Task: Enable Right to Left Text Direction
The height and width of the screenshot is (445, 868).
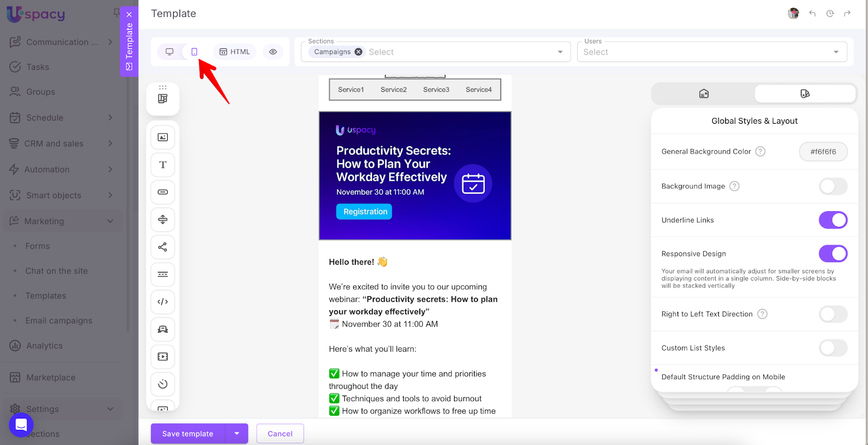Action: 833,314
